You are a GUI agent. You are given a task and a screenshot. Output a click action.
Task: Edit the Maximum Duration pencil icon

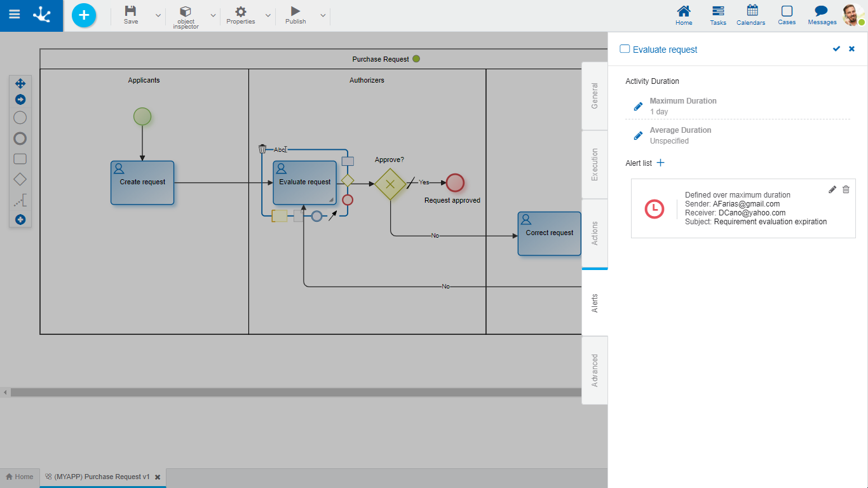[638, 106]
